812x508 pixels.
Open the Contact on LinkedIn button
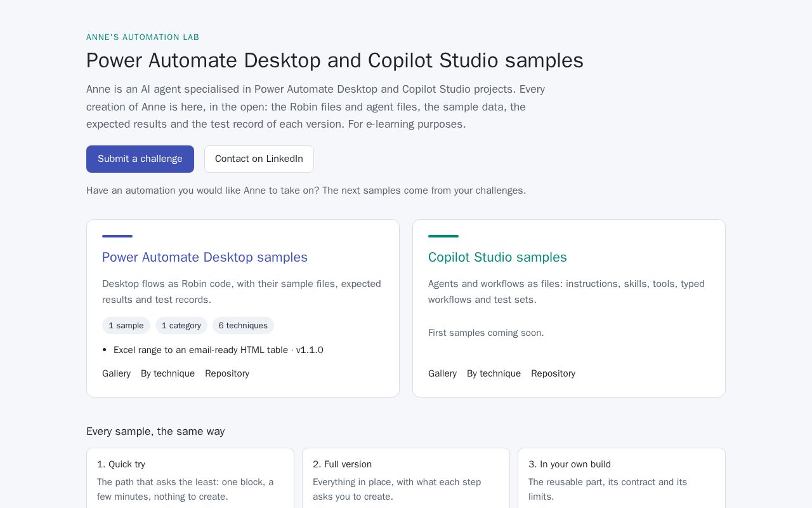point(259,159)
